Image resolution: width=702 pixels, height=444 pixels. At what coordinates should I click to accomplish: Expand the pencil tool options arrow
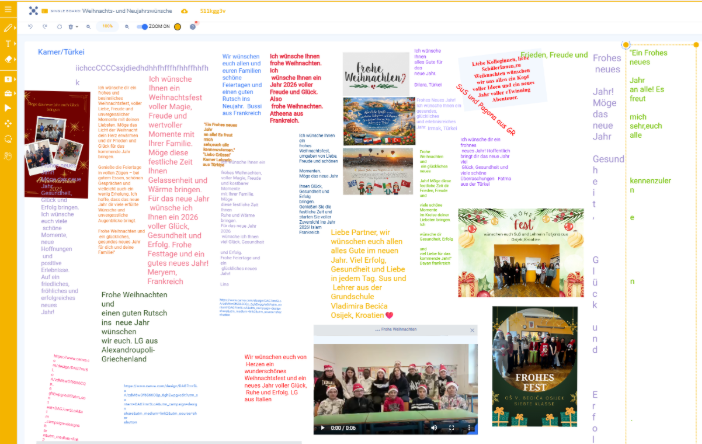point(17,27)
